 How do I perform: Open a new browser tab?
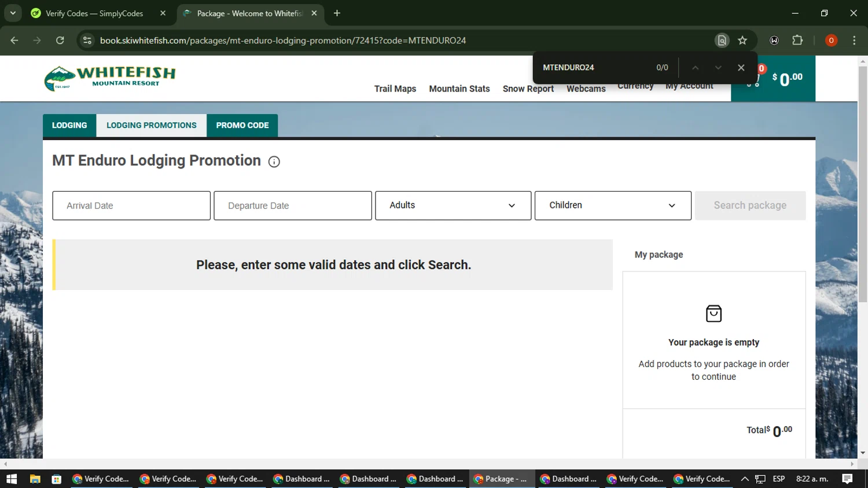tap(337, 13)
